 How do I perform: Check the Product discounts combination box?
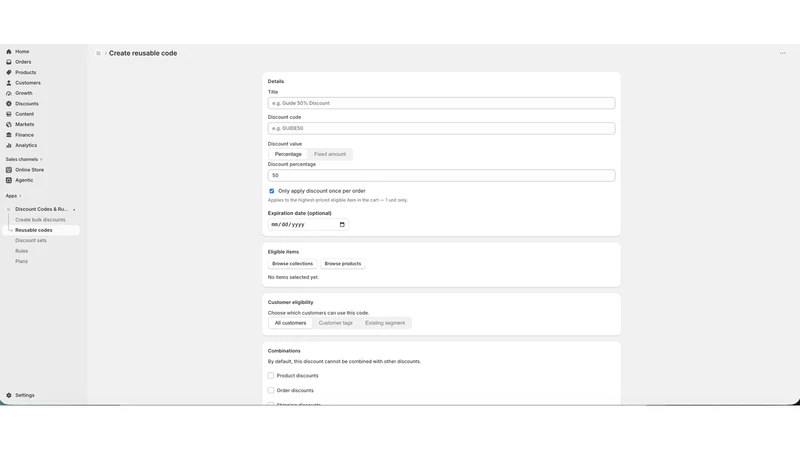click(271, 376)
